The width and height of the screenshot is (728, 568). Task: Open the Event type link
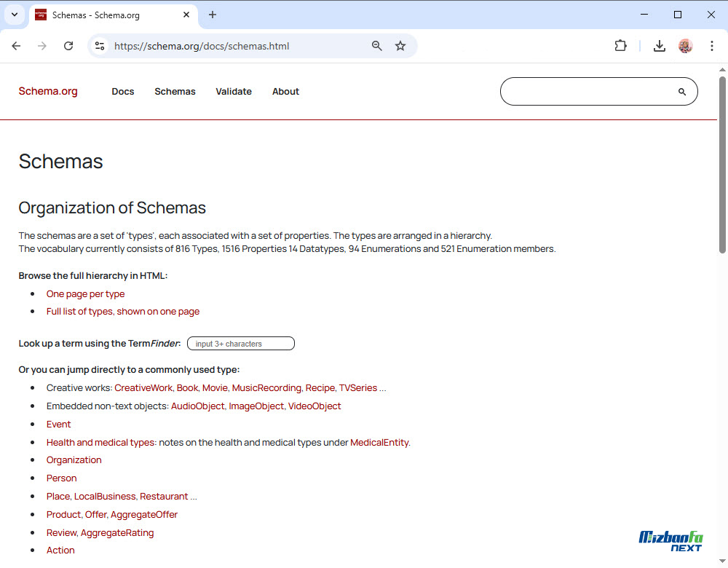tap(58, 424)
